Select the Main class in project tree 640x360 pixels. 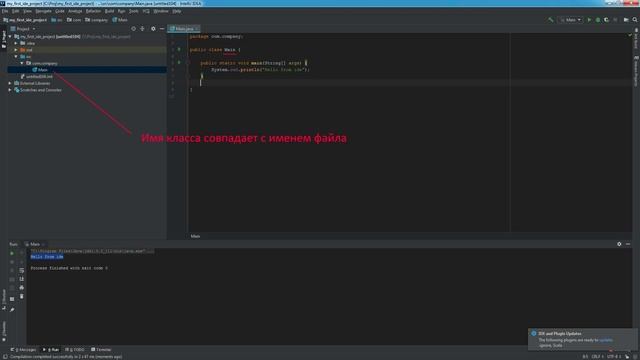pyautogui.click(x=40, y=70)
